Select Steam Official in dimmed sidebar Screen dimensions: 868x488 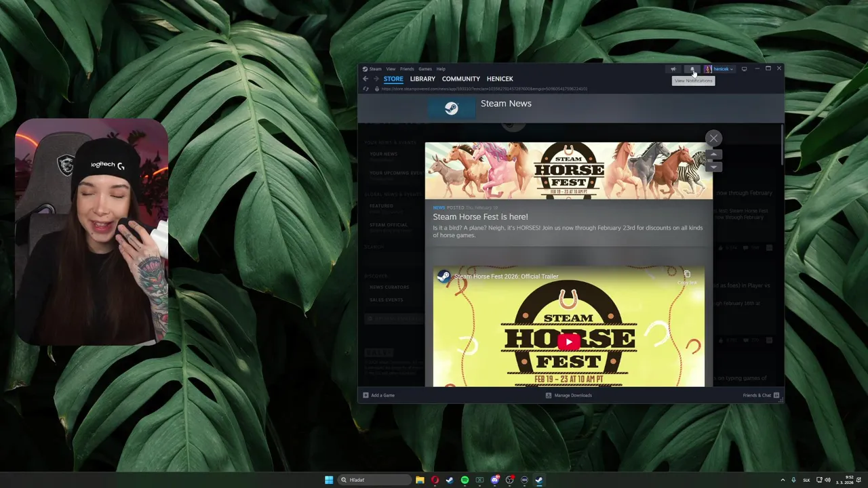(x=389, y=224)
